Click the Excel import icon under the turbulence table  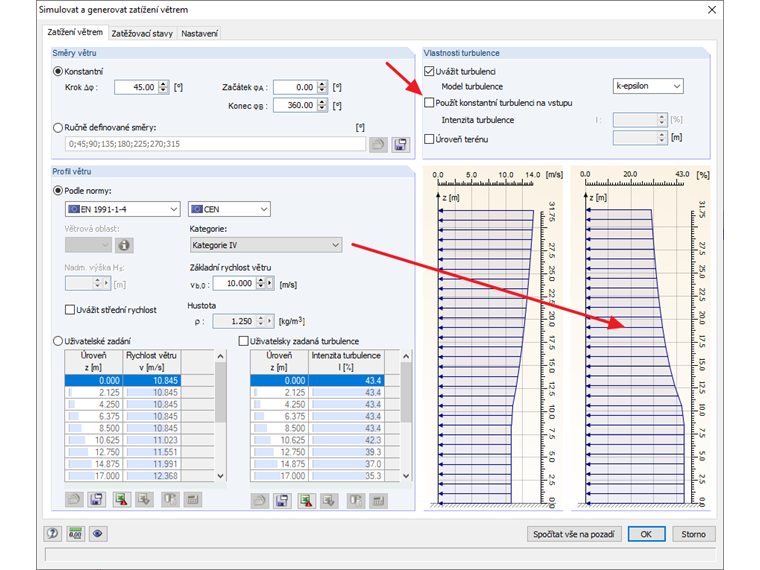click(x=329, y=501)
